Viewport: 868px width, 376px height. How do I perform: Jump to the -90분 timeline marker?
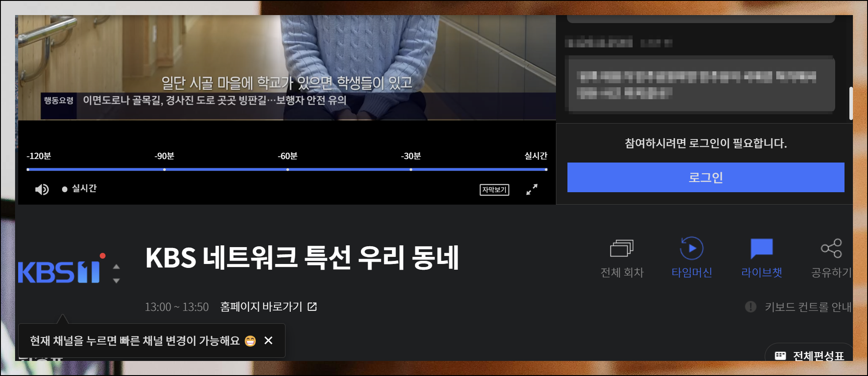164,169
